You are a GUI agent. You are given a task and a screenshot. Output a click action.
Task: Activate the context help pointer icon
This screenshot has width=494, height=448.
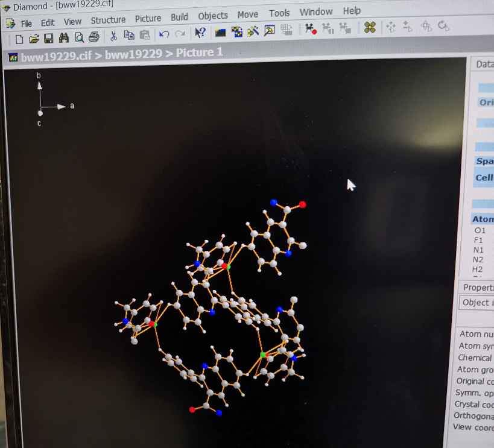pyautogui.click(x=200, y=33)
